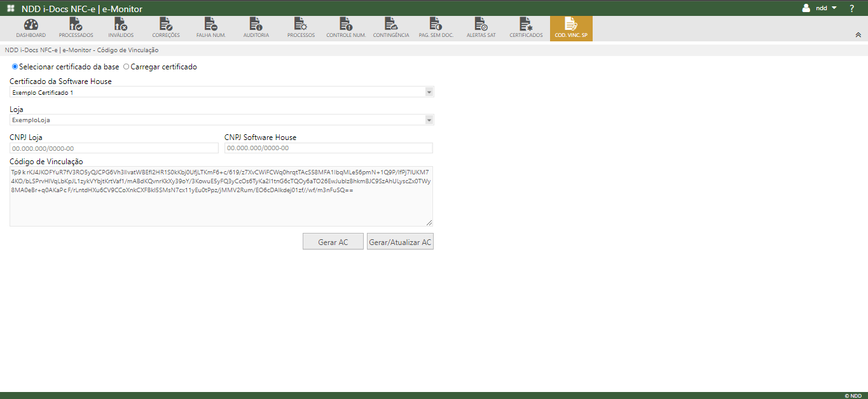Click inside the Código de Vinculação text area
Screen dimensions: 868x399
(221, 197)
